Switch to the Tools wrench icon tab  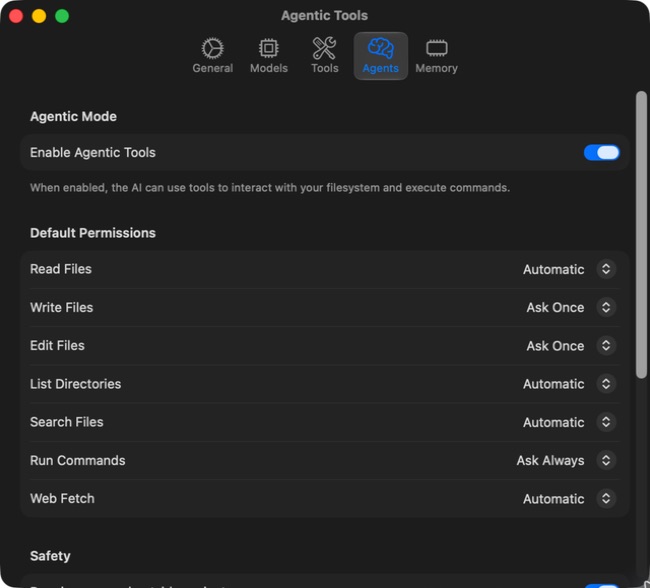325,48
